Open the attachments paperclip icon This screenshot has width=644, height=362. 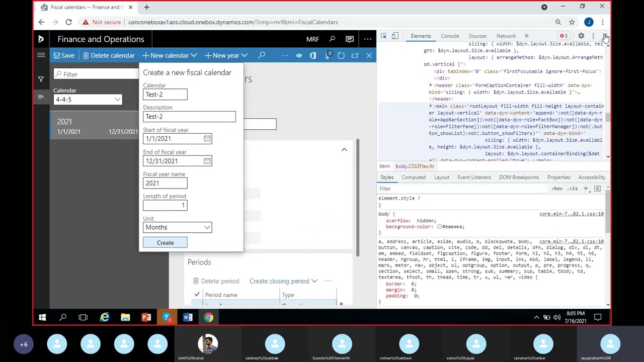[328, 55]
